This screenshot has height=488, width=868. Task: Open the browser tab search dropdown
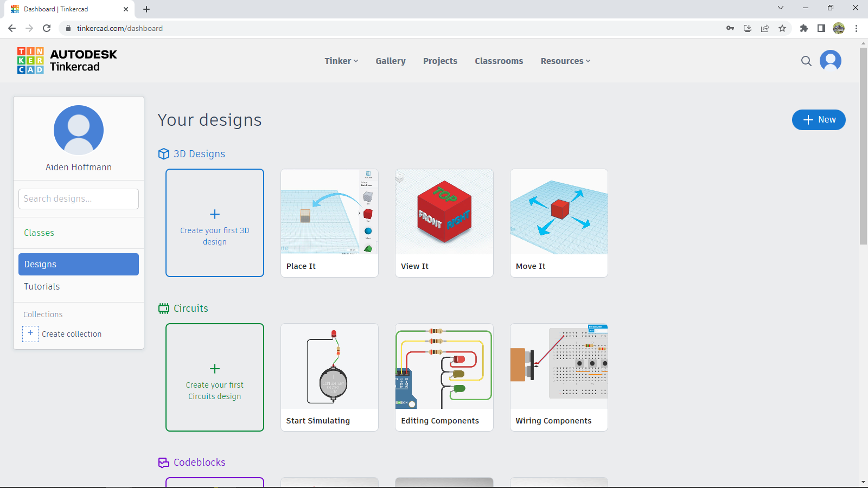[x=780, y=8]
